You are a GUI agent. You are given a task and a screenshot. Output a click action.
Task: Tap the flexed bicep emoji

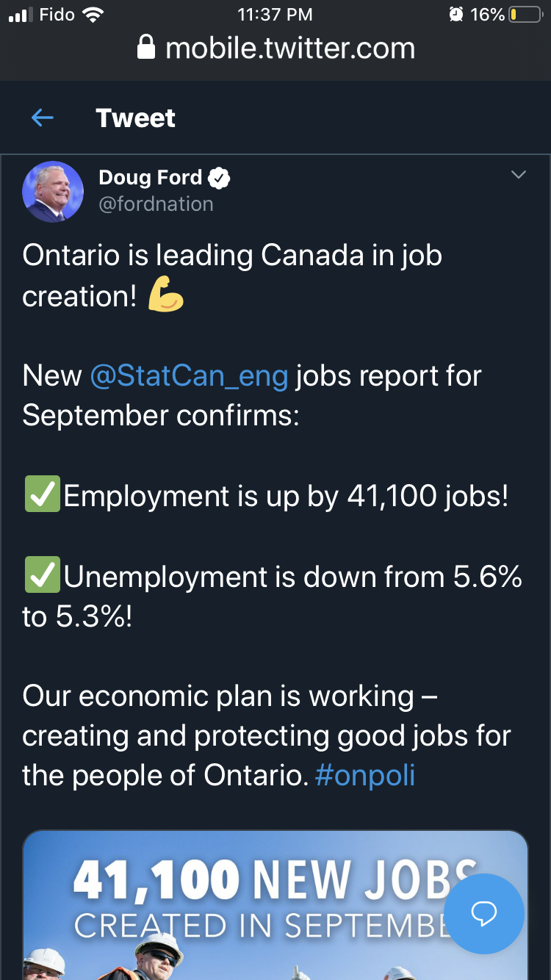165,296
